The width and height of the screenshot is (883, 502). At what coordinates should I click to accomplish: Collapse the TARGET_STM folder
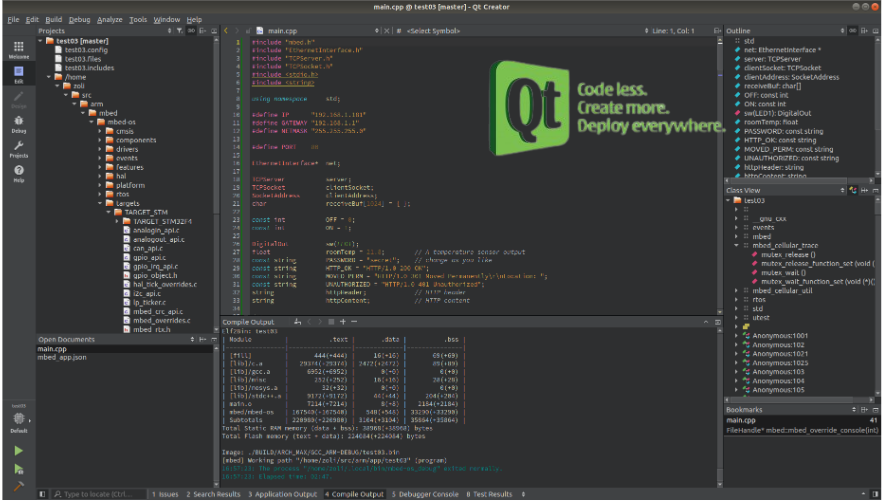[109, 212]
